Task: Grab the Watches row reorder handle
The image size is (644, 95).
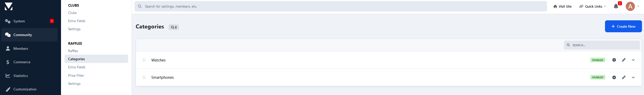Action: pyautogui.click(x=144, y=60)
